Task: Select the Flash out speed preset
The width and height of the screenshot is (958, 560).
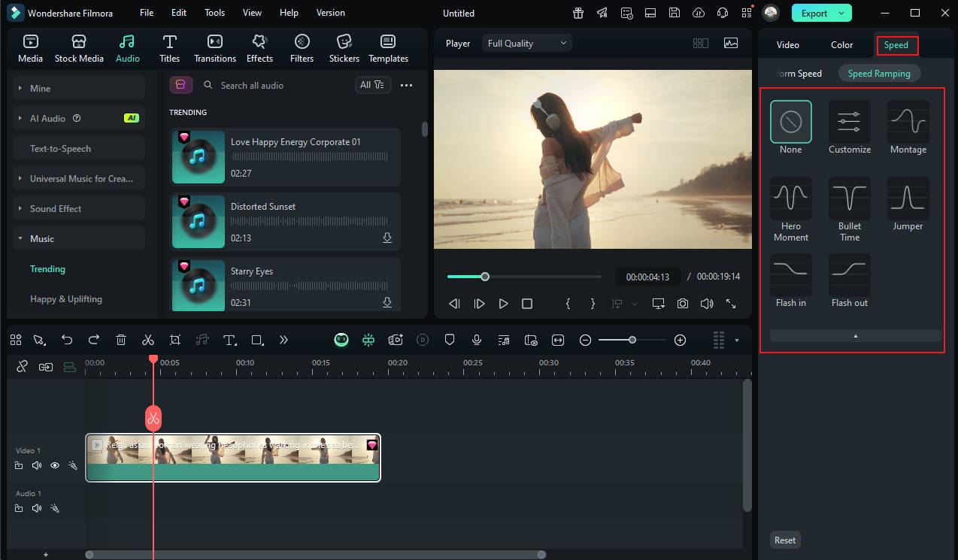Action: pos(850,281)
